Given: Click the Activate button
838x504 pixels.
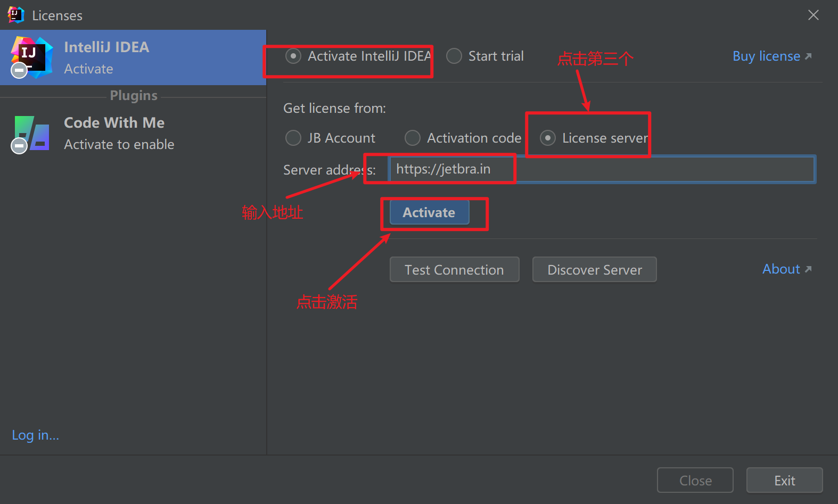Looking at the screenshot, I should point(429,212).
